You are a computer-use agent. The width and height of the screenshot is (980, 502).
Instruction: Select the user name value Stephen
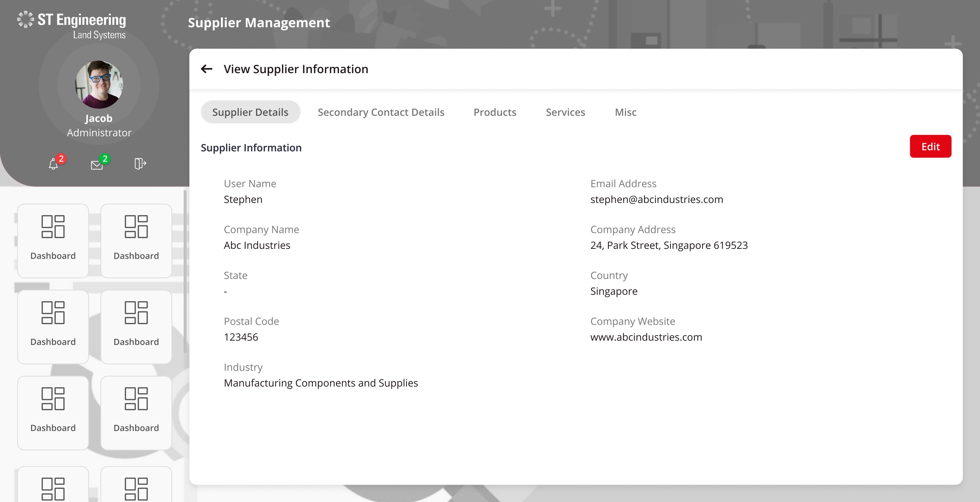[x=243, y=199]
